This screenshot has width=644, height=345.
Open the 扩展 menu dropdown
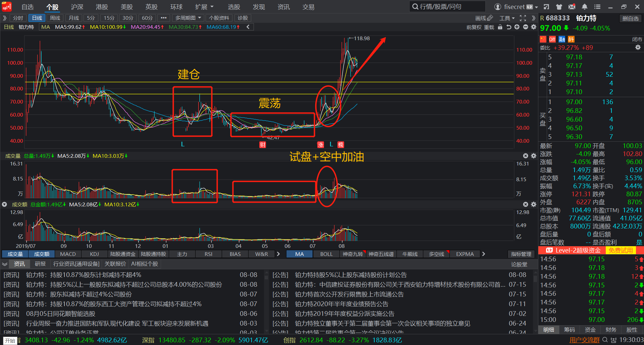point(204,7)
